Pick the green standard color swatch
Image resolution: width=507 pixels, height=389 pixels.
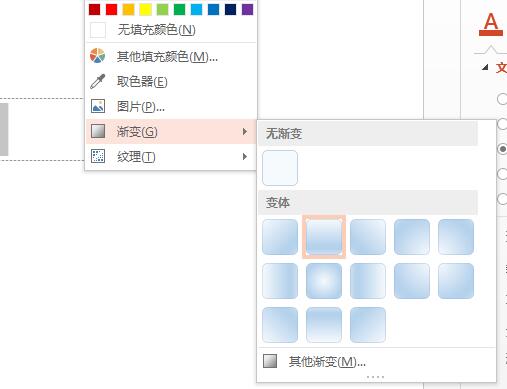click(180, 9)
